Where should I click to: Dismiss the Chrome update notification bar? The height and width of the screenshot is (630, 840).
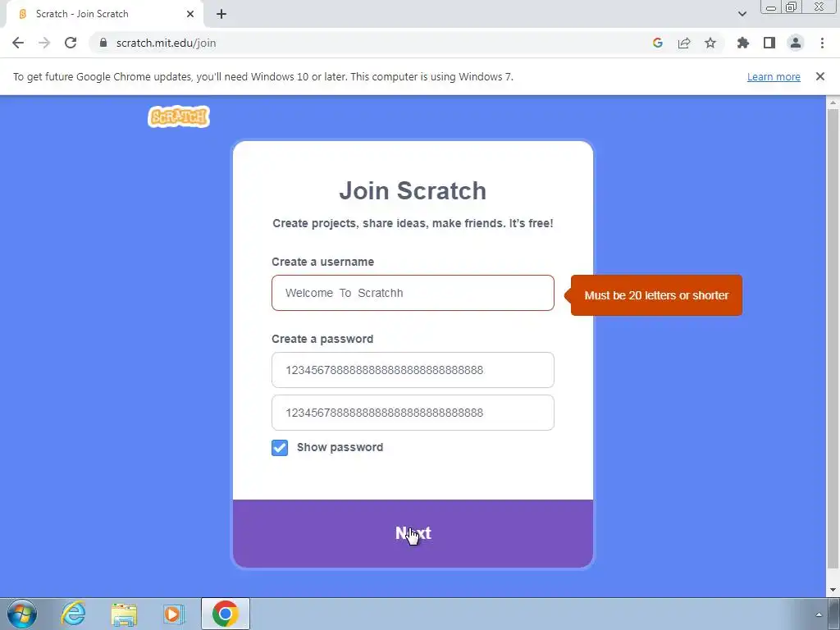820,76
